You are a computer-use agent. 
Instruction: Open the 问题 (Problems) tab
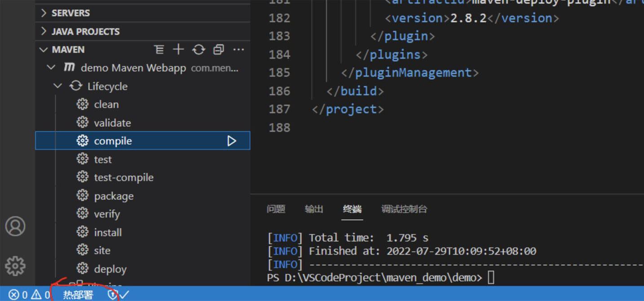(x=276, y=209)
